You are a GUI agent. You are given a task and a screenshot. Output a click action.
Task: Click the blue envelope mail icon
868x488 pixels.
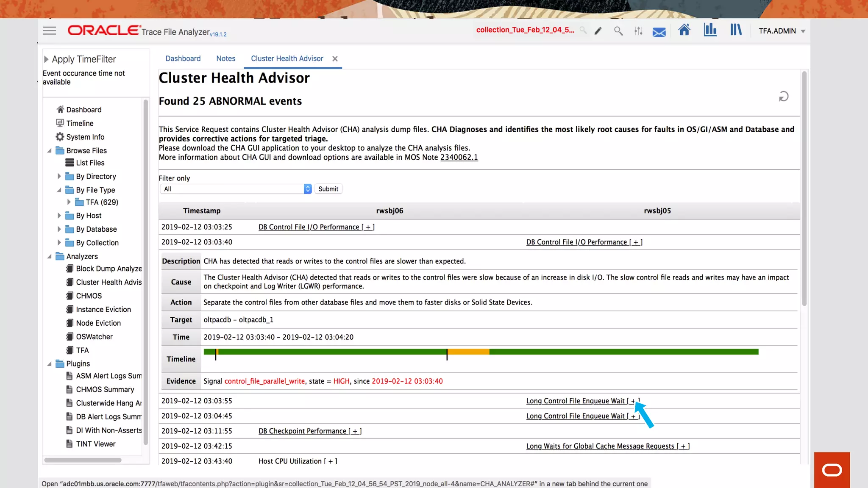tap(659, 32)
